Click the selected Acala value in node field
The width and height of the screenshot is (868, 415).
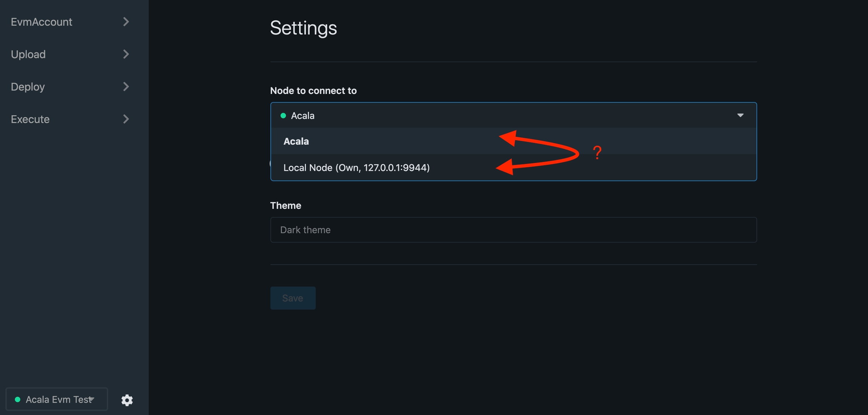pos(303,116)
